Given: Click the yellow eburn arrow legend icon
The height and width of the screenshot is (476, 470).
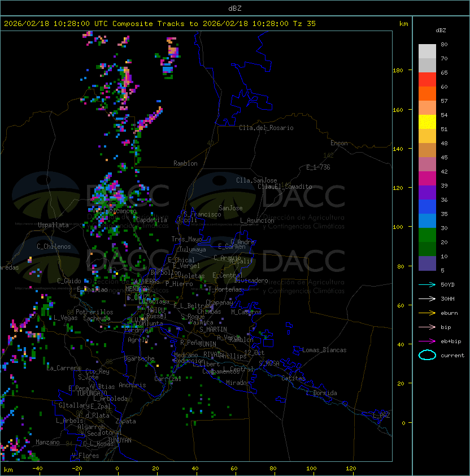Looking at the screenshot, I should click(427, 313).
